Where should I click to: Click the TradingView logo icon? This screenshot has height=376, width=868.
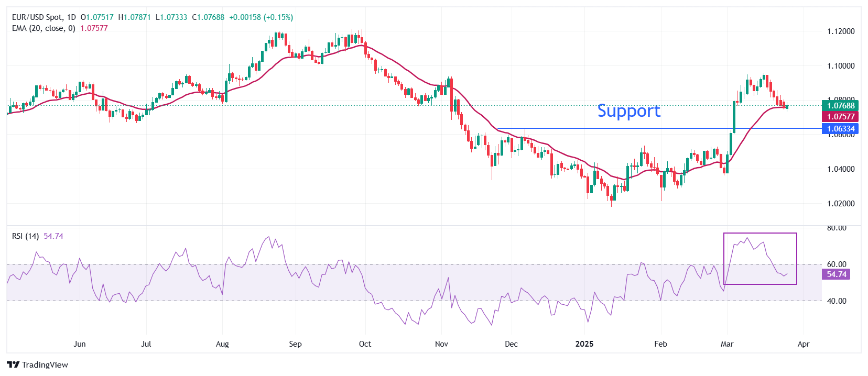(14, 365)
